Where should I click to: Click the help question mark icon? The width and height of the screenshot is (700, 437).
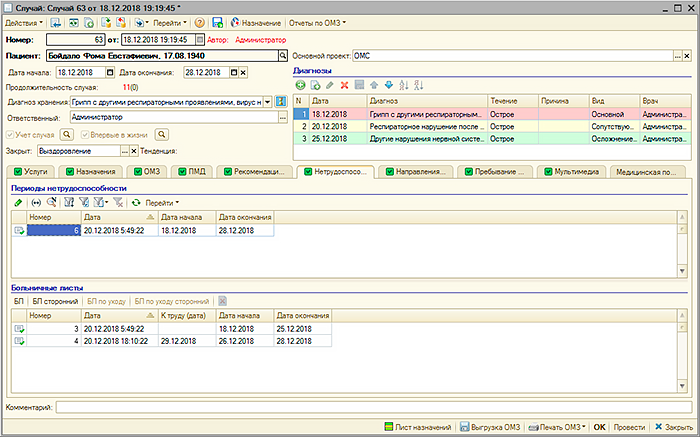click(x=200, y=22)
